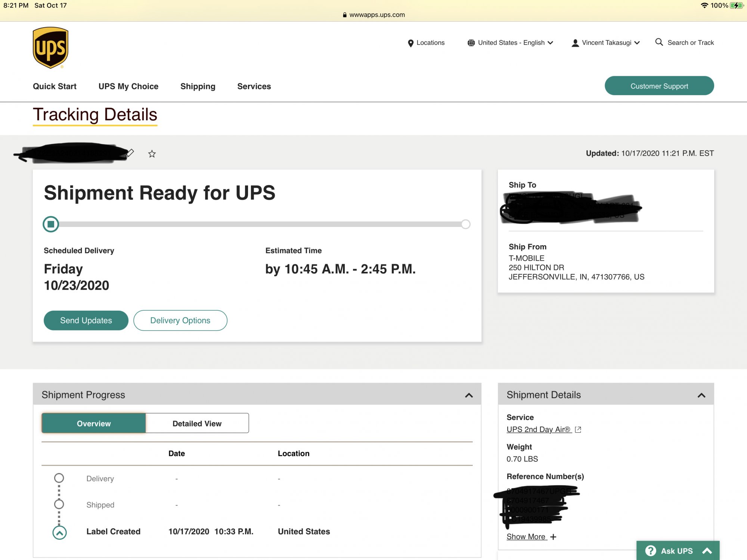This screenshot has height=560, width=747.
Task: Click the search magnifier icon
Action: tap(659, 42)
